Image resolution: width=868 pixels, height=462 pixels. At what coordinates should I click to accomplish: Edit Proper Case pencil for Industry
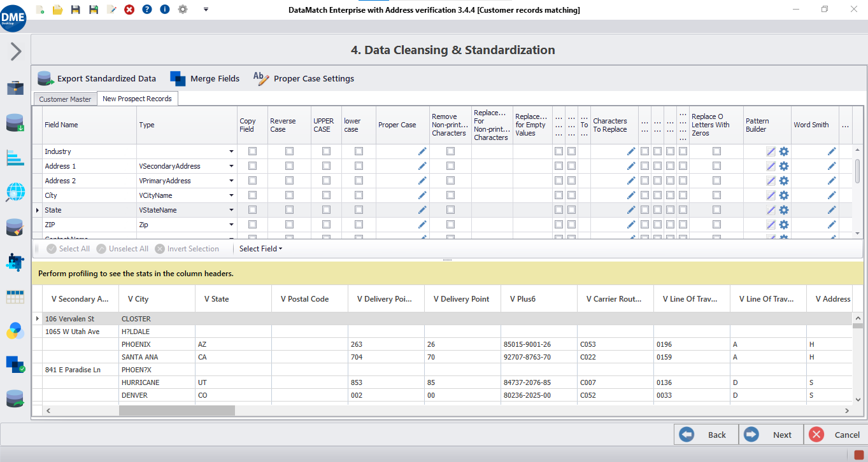[x=422, y=151]
